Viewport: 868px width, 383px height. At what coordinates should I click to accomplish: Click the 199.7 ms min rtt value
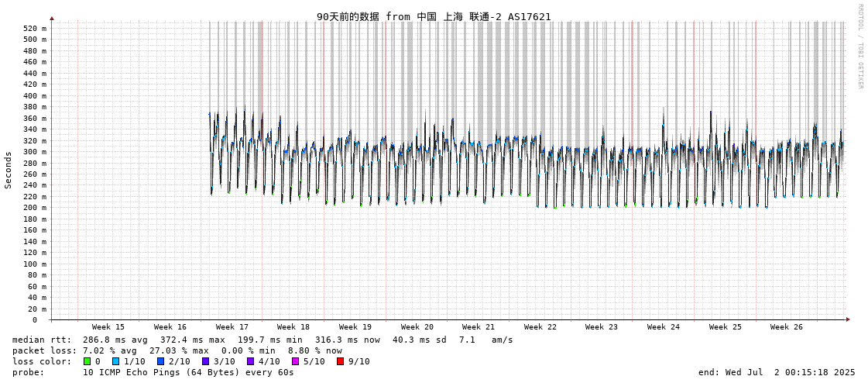[270, 340]
